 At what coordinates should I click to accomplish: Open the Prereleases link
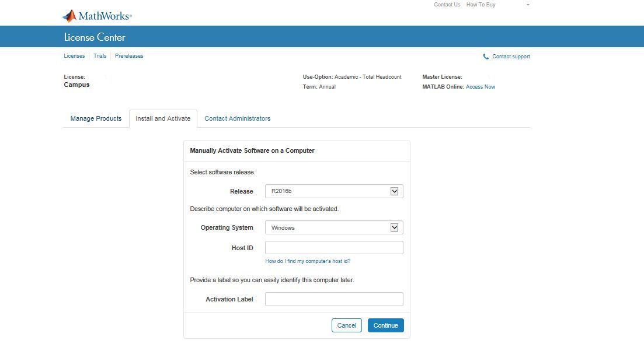tap(129, 56)
